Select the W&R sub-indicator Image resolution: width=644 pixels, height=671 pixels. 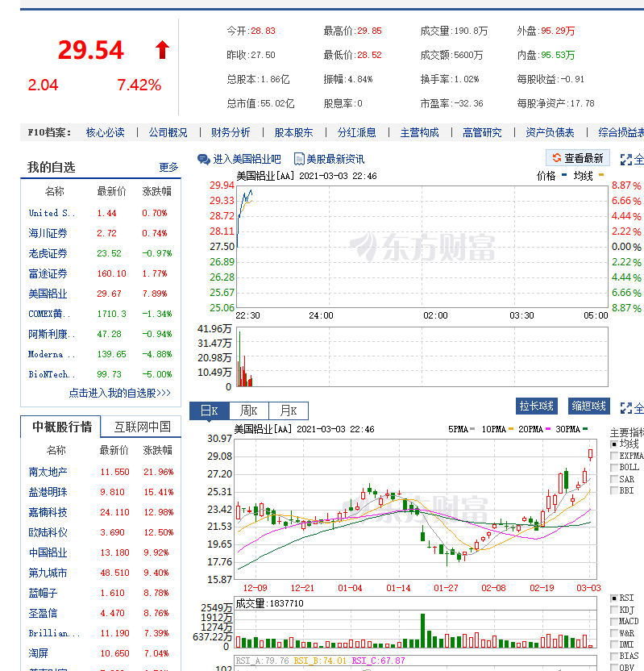pos(614,633)
